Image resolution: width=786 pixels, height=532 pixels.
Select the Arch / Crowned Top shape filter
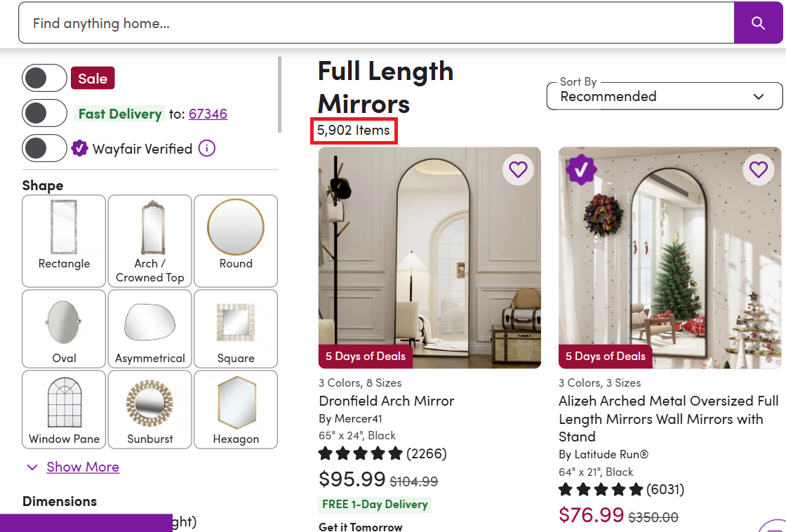tap(149, 241)
